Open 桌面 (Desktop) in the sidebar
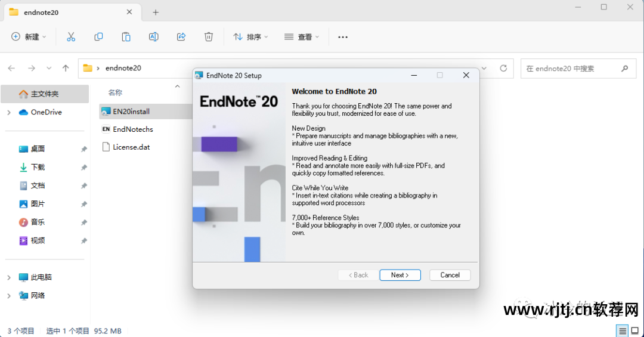This screenshot has height=337, width=644. click(x=38, y=149)
